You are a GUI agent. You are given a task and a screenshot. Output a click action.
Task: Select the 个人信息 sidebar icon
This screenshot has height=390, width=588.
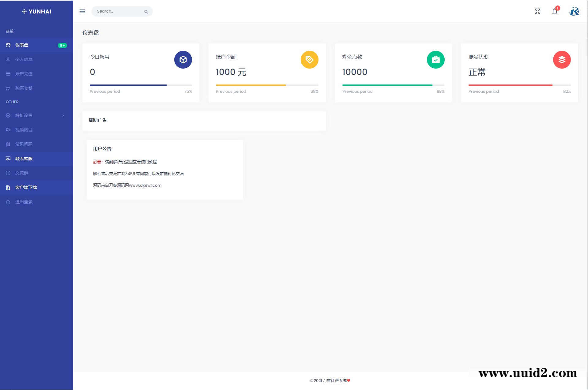(8, 59)
